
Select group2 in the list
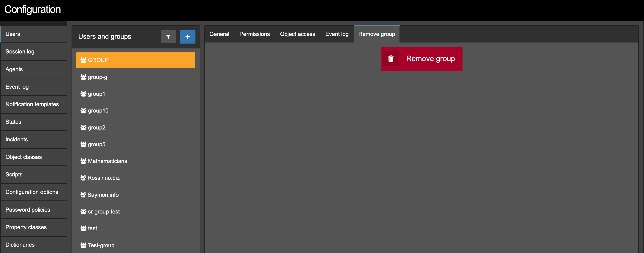click(x=135, y=127)
